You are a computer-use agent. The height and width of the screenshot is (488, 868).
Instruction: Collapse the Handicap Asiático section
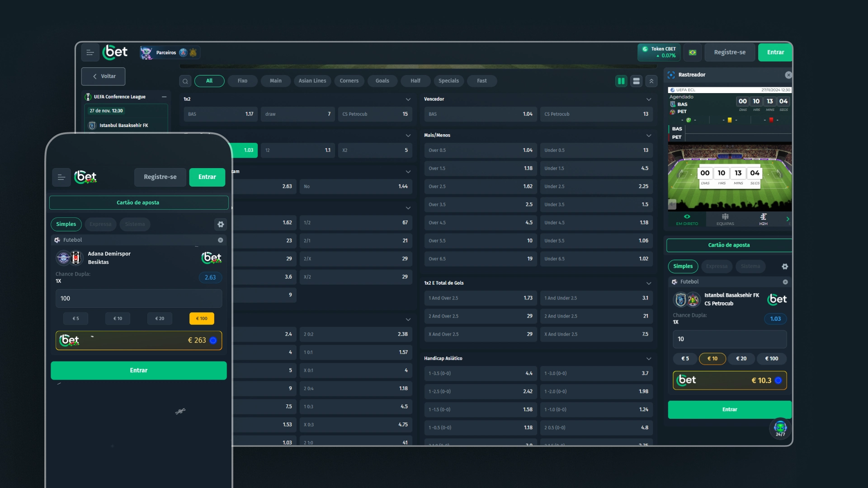click(649, 359)
